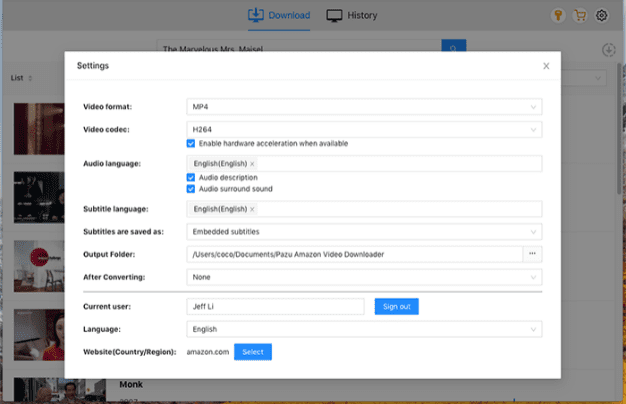Open Subtitles are saved as dropdown
This screenshot has width=626, height=404.
(364, 231)
